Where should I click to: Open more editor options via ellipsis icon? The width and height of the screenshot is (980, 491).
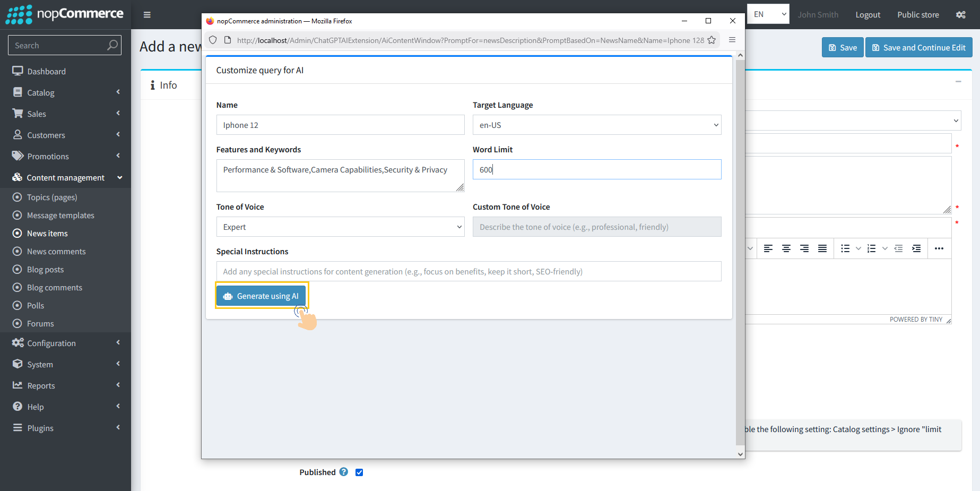coord(939,248)
